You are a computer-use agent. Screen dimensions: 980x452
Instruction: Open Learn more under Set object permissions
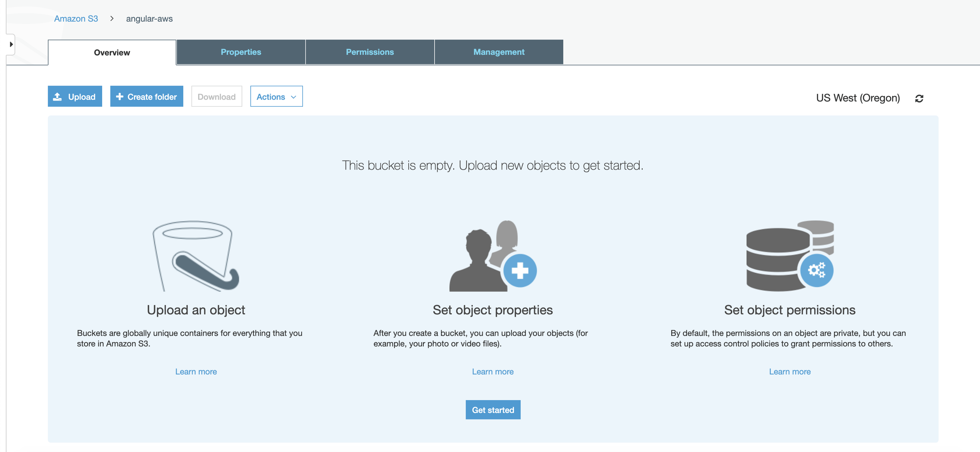790,371
